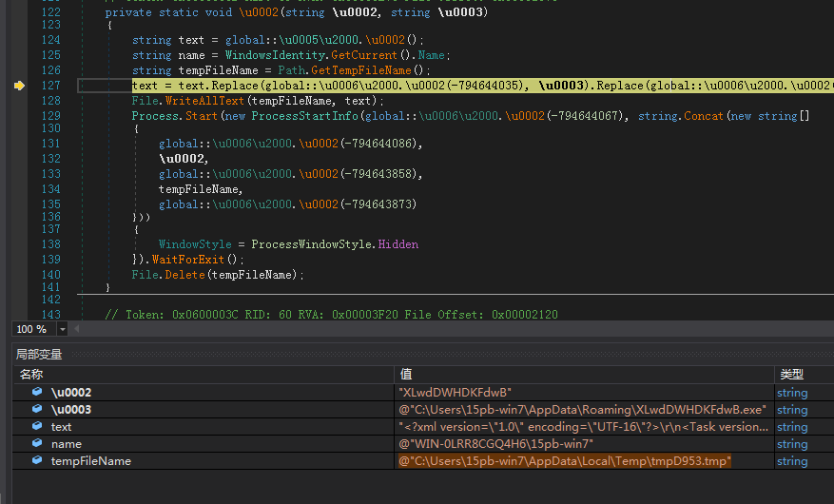Click the number -794644035 on line 127
Viewport: 834px width, 504px height.
[x=487, y=85]
